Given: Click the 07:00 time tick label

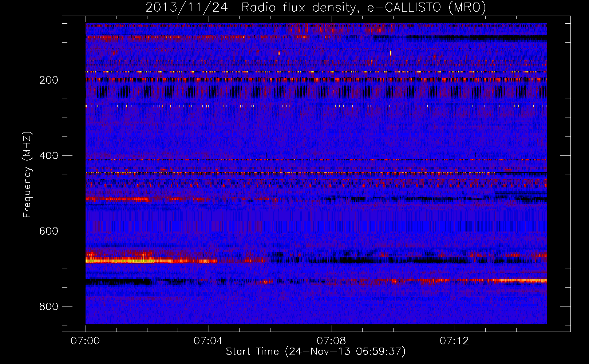Looking at the screenshot, I should 86,341.
